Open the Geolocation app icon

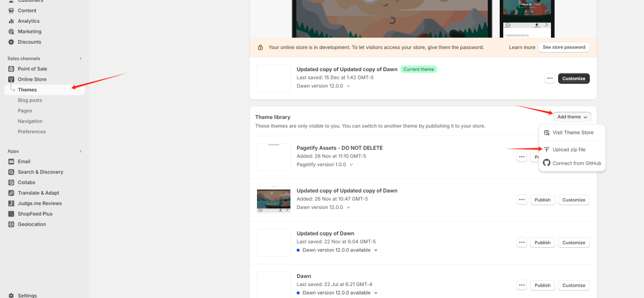click(x=11, y=225)
